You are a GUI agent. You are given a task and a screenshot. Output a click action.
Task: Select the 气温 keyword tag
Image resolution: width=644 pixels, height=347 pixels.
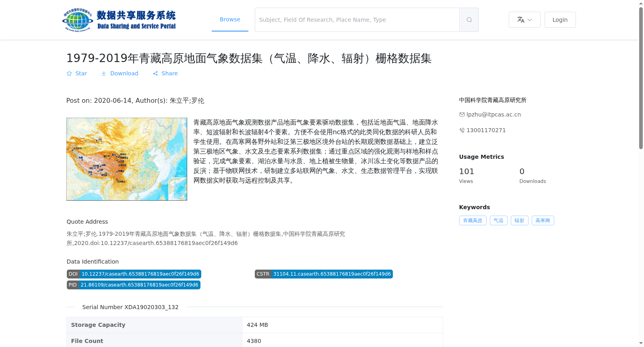pyautogui.click(x=498, y=220)
